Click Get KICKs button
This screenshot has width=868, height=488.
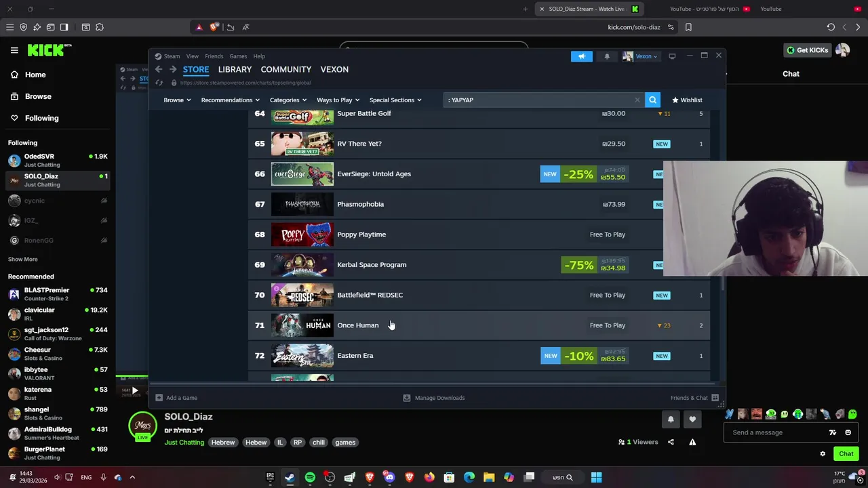(x=807, y=50)
